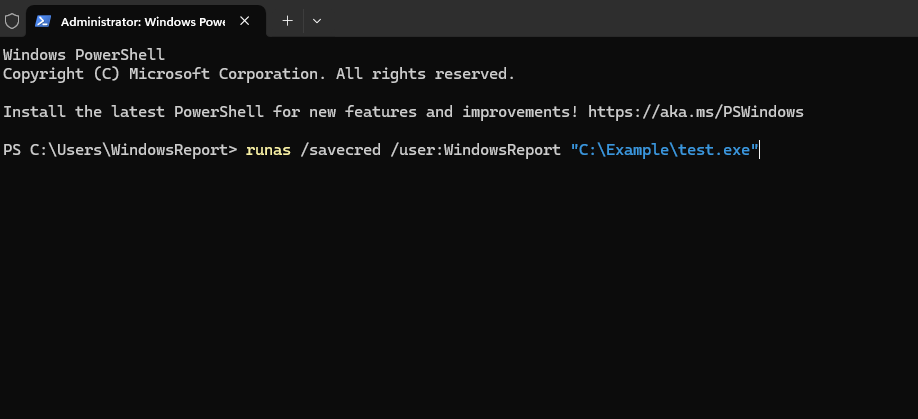
Task: Click the https://aka.ms/PSWindows link
Action: point(696,112)
